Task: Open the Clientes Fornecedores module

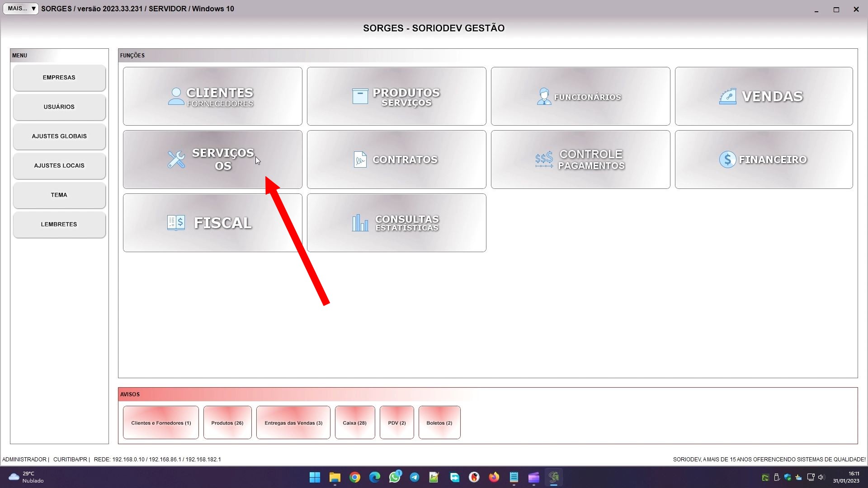Action: (x=212, y=96)
